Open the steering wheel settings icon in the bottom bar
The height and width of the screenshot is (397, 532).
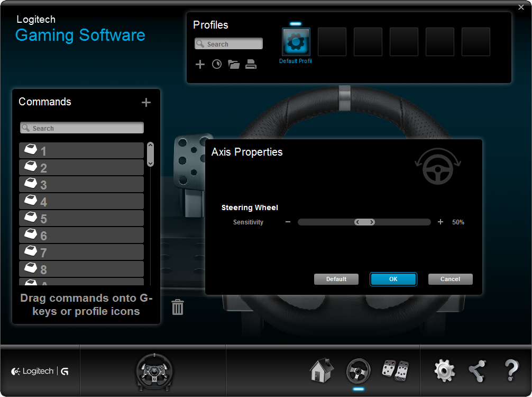point(359,371)
